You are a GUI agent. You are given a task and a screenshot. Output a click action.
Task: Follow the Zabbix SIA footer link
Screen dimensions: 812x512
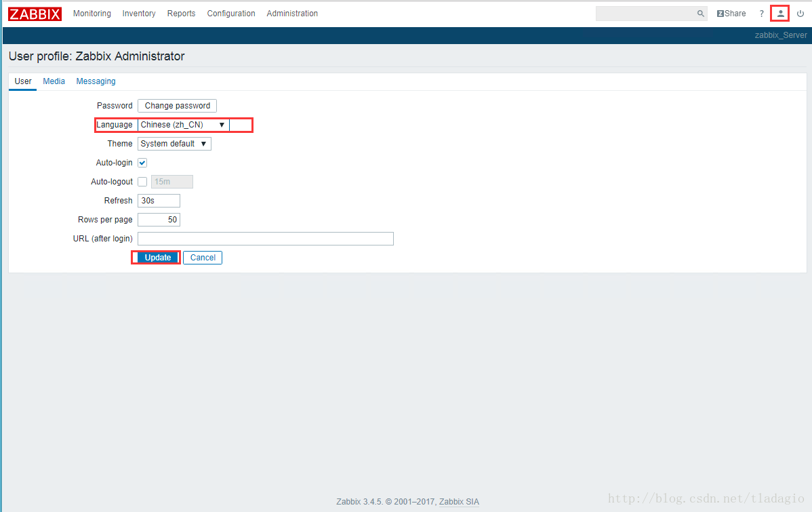[x=459, y=502]
